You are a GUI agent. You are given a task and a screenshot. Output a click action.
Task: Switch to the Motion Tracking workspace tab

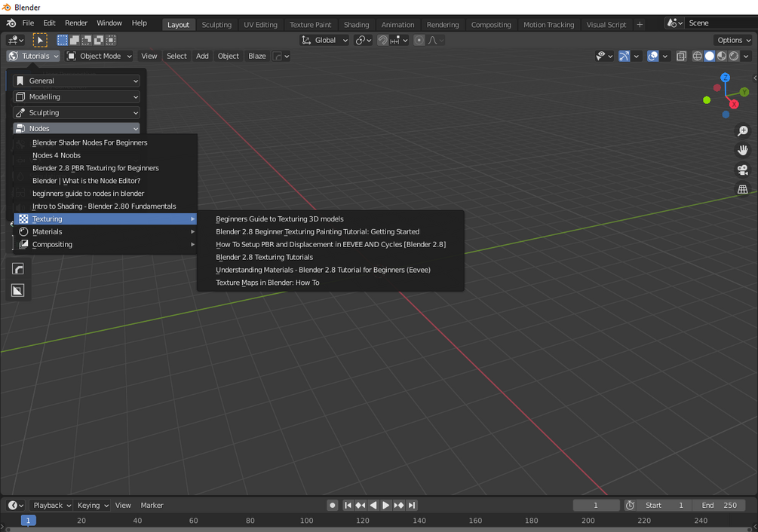pos(548,25)
